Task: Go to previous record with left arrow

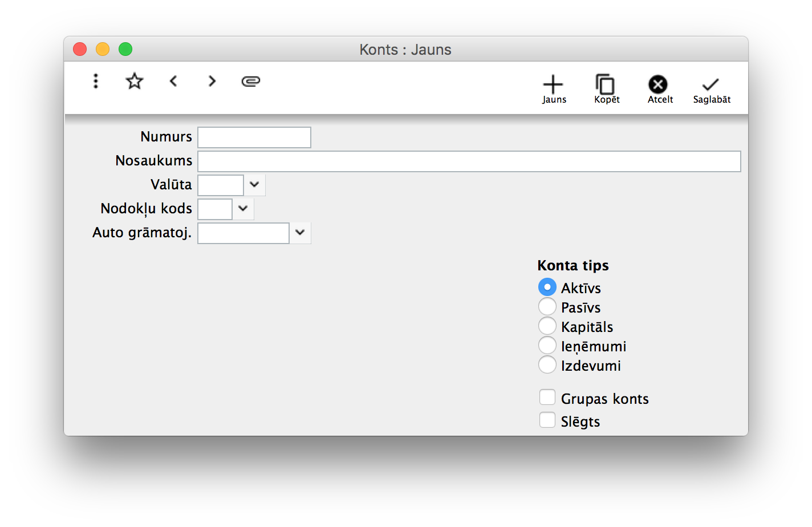Action: tap(173, 82)
